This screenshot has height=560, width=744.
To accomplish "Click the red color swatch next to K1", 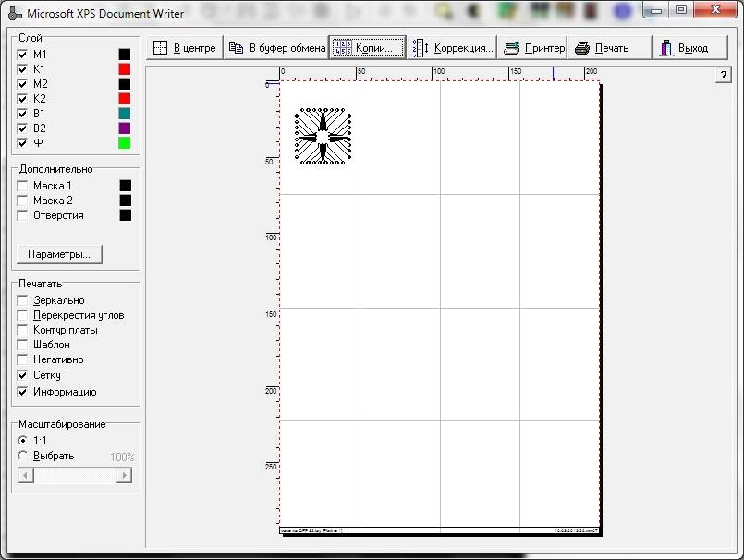I will point(124,69).
